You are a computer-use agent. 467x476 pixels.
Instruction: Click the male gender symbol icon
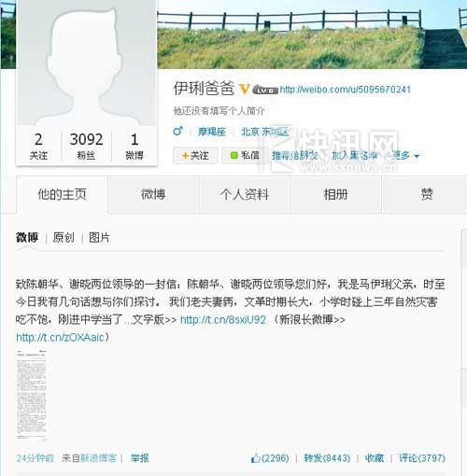[x=177, y=132]
